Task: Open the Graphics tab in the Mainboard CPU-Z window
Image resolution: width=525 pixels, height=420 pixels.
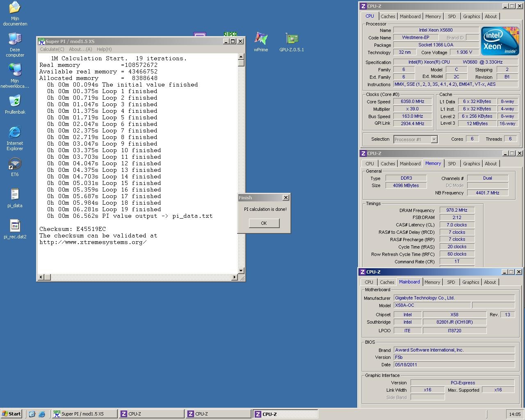Action: pos(470,282)
